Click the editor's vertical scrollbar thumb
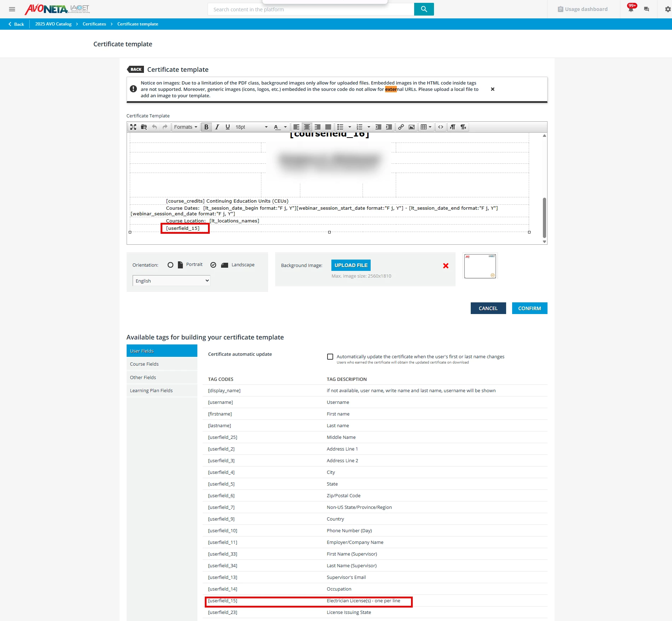This screenshot has height=621, width=672. [544, 218]
